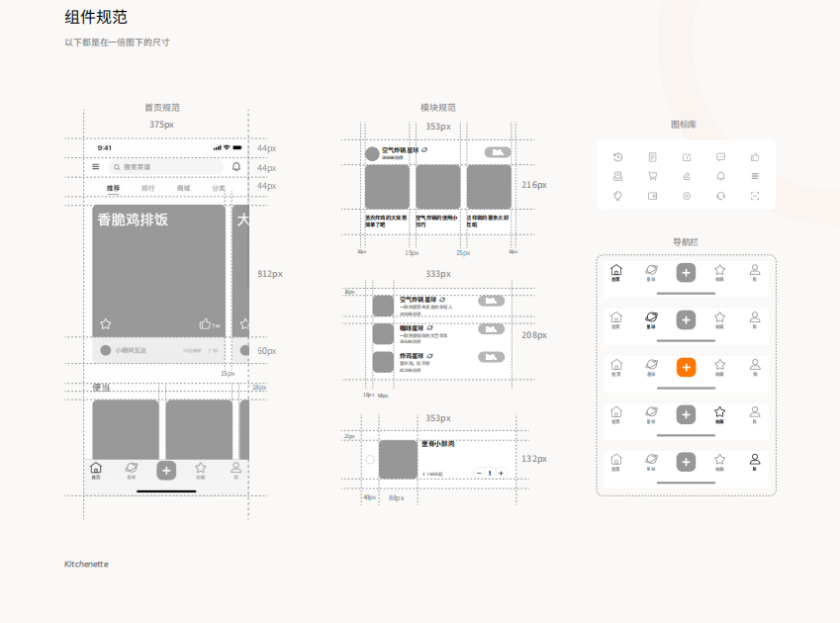Click the 里脊小酥肉 title text

(438, 444)
